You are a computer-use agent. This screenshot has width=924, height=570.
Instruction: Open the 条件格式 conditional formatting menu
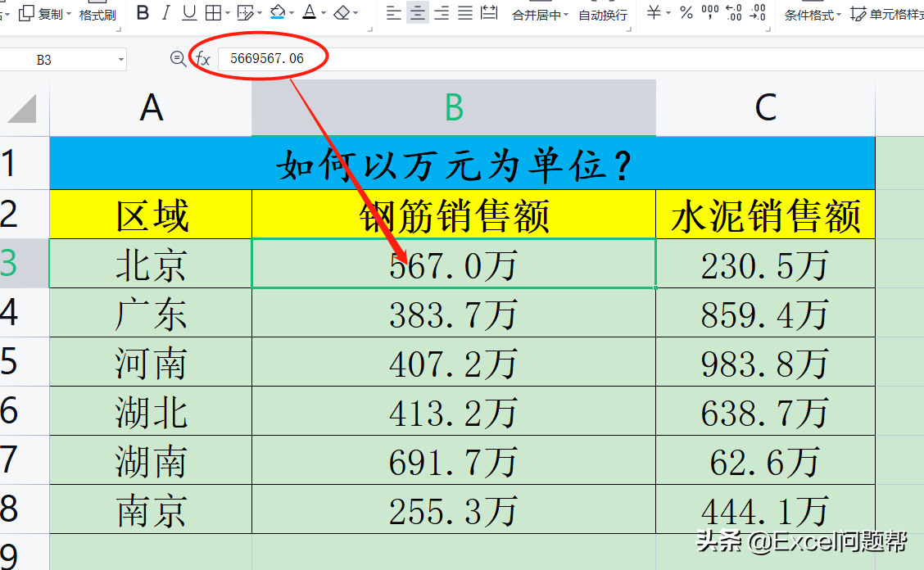pos(813,16)
